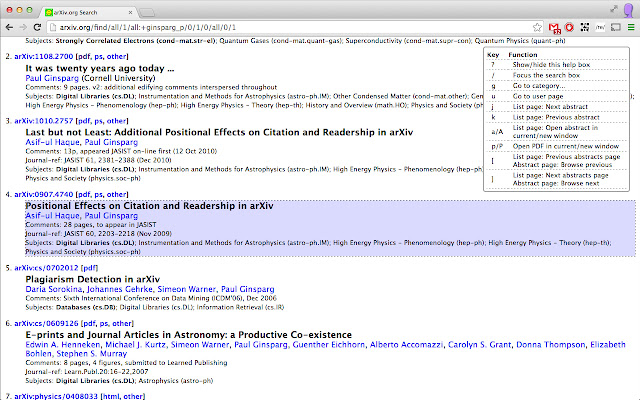The height and width of the screenshot is (400, 640).
Task: Open the Cast screen extension icon
Action: 616,27
